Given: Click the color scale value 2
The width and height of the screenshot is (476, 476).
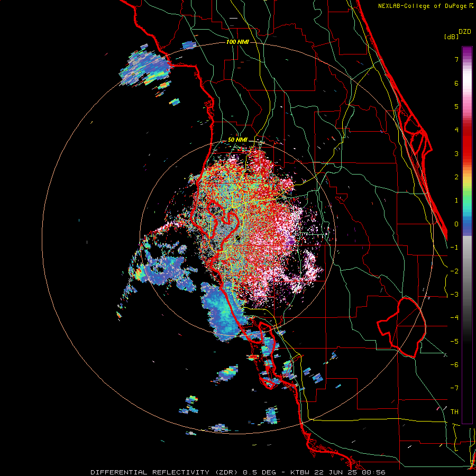Looking at the screenshot, I should 456,177.
